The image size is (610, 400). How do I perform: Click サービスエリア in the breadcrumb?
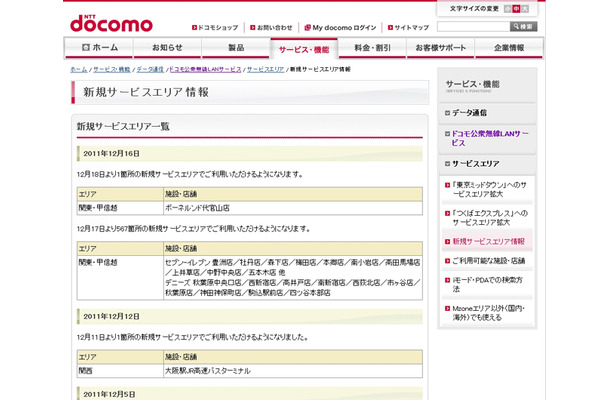(x=266, y=69)
